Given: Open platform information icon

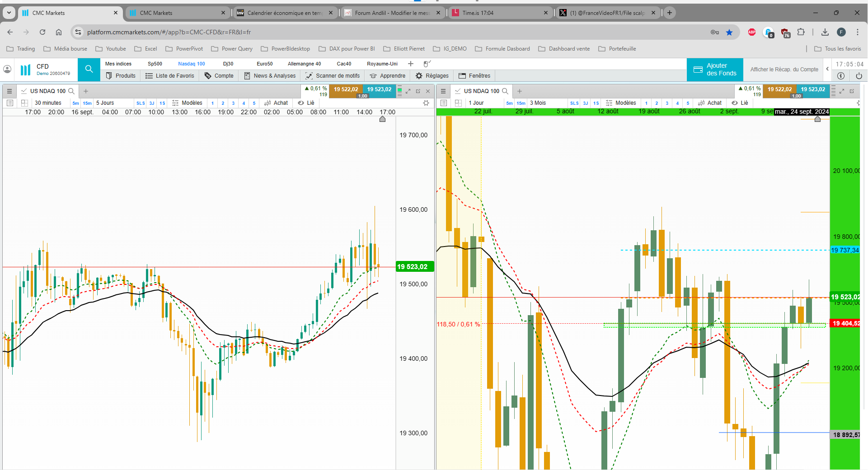Looking at the screenshot, I should [x=841, y=76].
